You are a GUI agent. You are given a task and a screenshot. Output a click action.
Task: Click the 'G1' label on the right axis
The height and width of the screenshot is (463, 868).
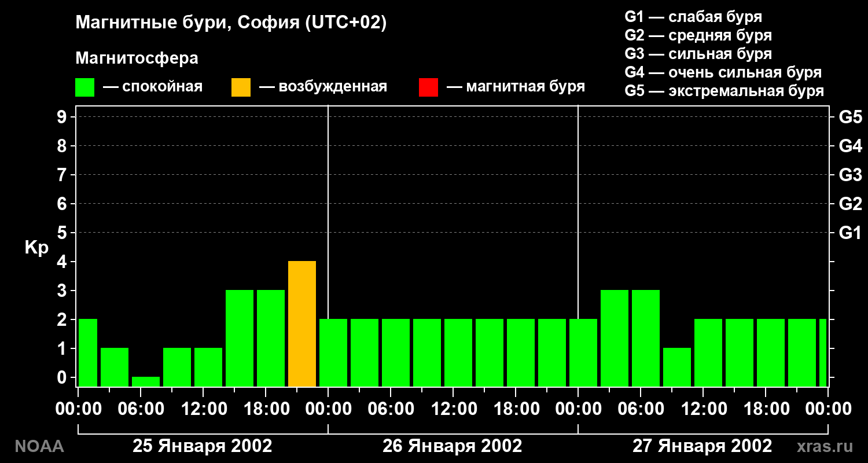point(850,233)
